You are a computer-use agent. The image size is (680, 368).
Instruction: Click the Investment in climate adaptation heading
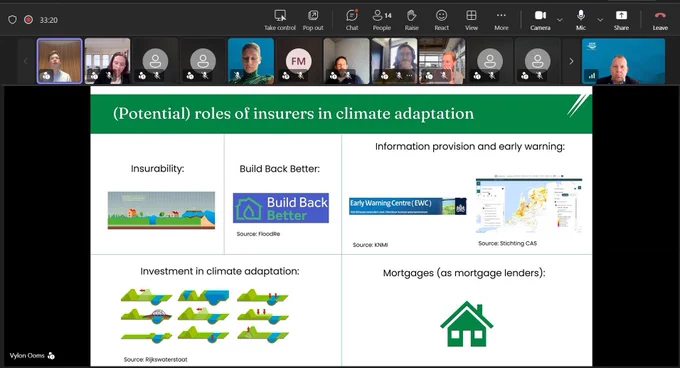219,271
